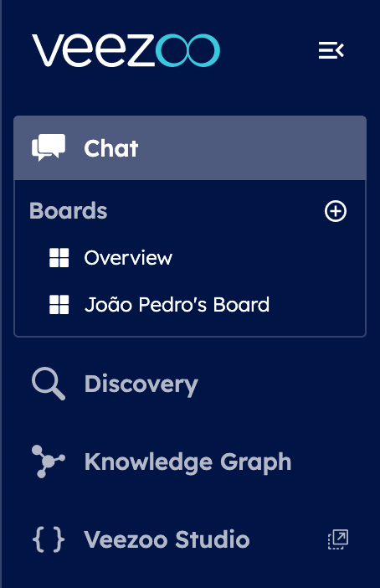The width and height of the screenshot is (380, 588).
Task: Click the Boards section heading
Action: 68,211
